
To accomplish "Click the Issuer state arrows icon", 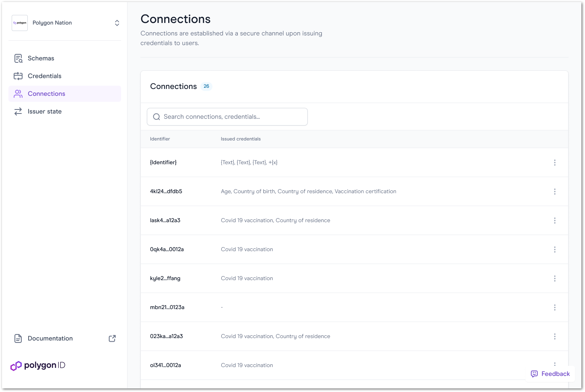I will point(18,111).
